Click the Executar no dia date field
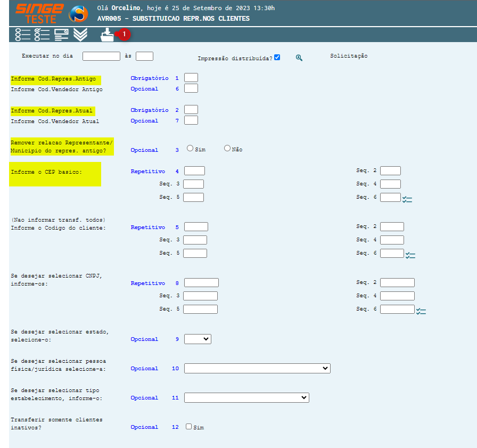This screenshot has height=448, width=477. [101, 56]
